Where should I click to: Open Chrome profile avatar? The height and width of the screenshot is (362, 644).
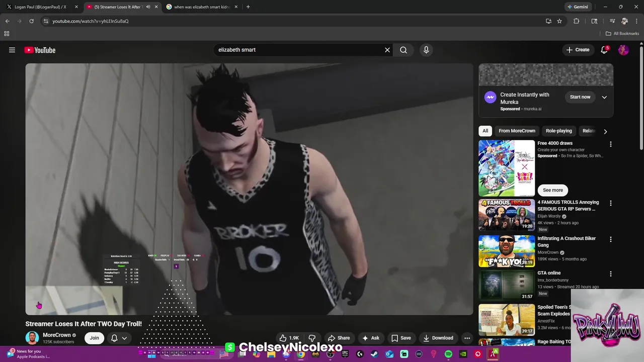pyautogui.click(x=624, y=21)
